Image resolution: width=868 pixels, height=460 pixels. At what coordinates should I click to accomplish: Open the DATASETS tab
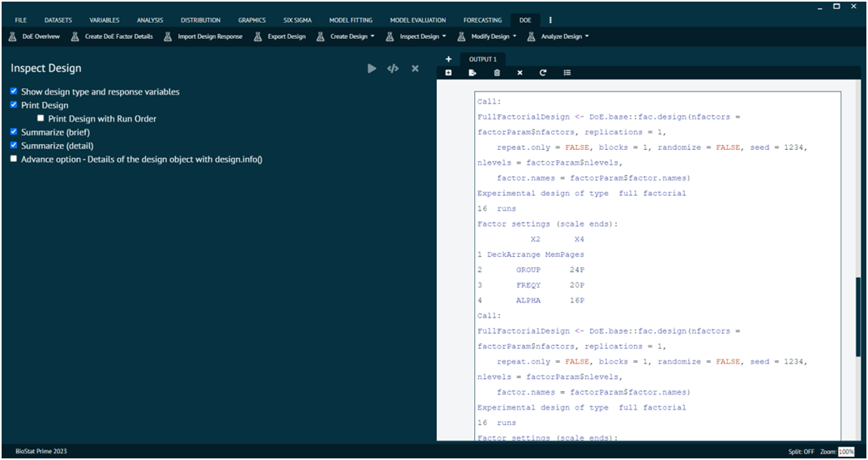(x=58, y=20)
